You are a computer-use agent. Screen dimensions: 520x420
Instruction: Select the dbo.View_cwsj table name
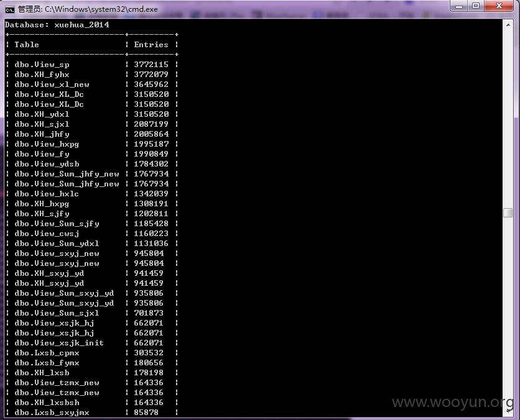tap(47, 234)
